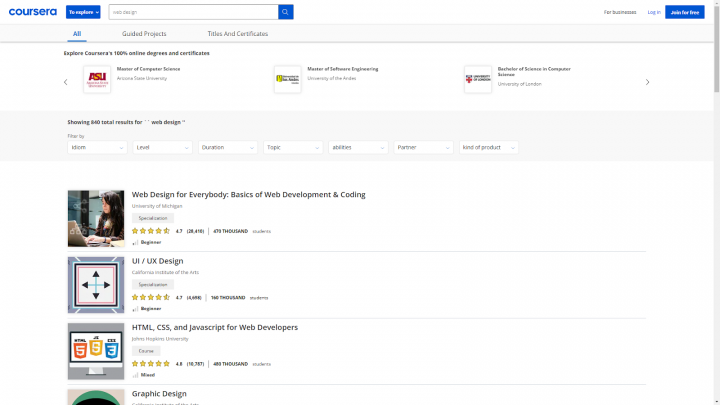
Task: Click Mixed level icon under HTML, CSS, and Javascript
Action: pos(135,375)
